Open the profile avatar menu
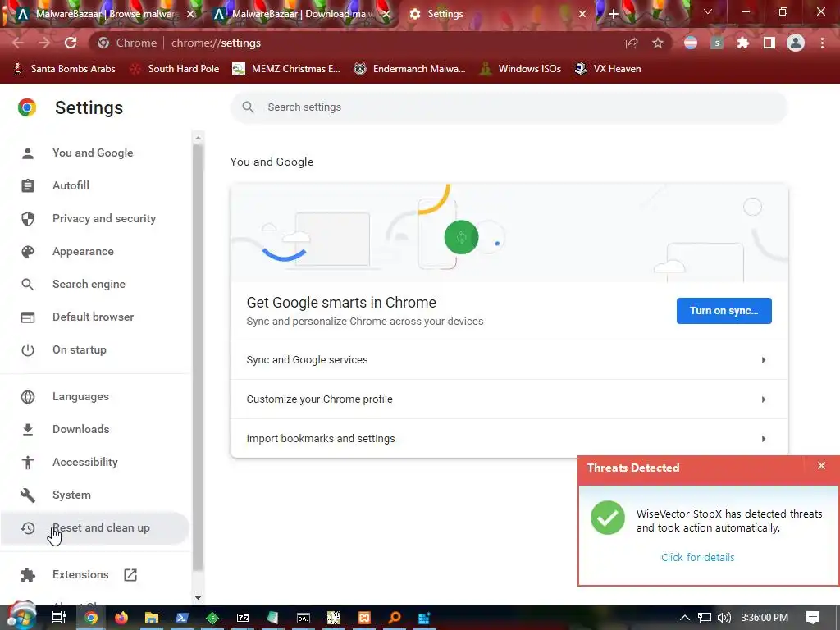This screenshot has height=630, width=840. pos(796,43)
